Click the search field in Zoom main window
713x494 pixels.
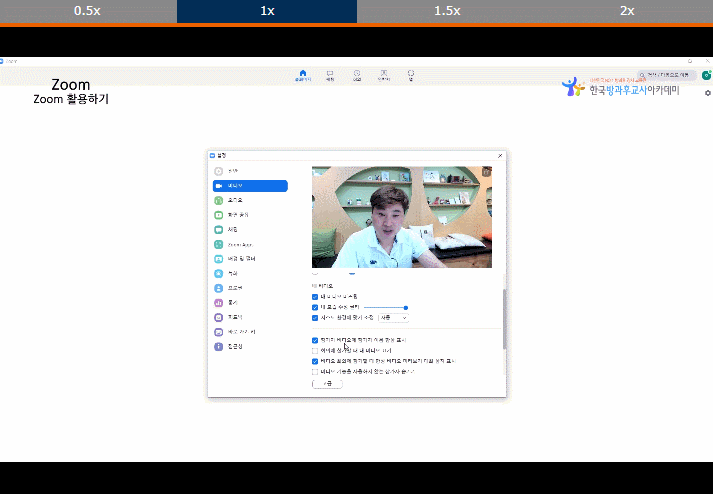(667, 75)
